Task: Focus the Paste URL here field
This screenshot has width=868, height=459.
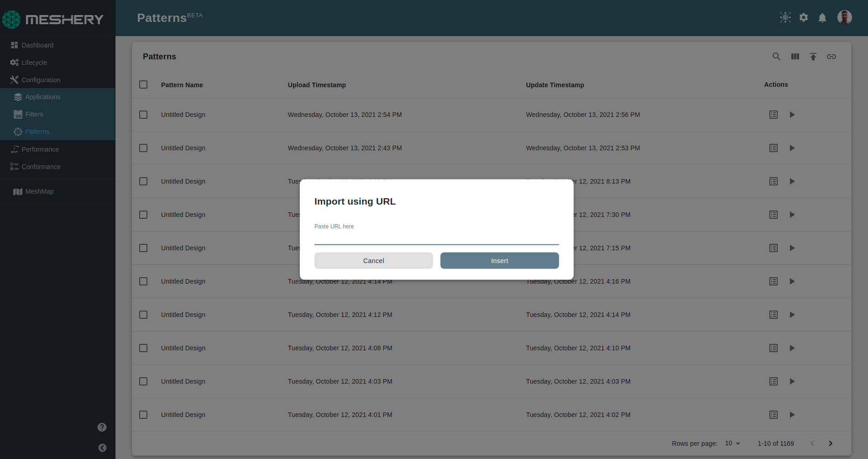Action: click(x=437, y=237)
